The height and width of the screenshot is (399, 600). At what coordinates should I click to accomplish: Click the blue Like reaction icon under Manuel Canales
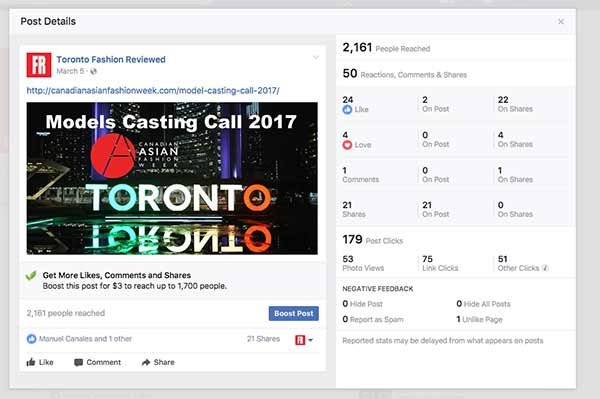pos(31,339)
